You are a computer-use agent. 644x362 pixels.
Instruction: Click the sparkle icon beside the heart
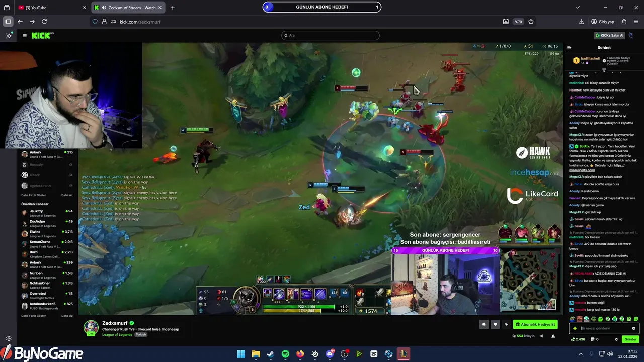pyautogui.click(x=506, y=324)
